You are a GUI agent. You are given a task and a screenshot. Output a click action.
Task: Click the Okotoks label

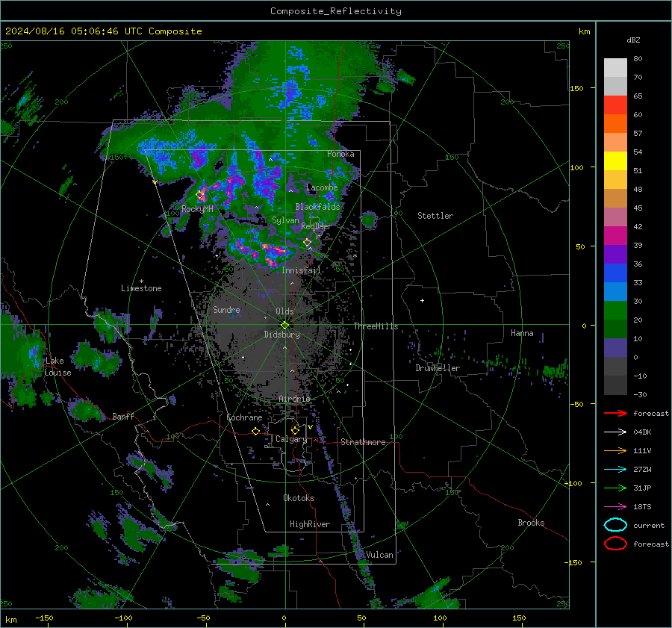pos(299,498)
